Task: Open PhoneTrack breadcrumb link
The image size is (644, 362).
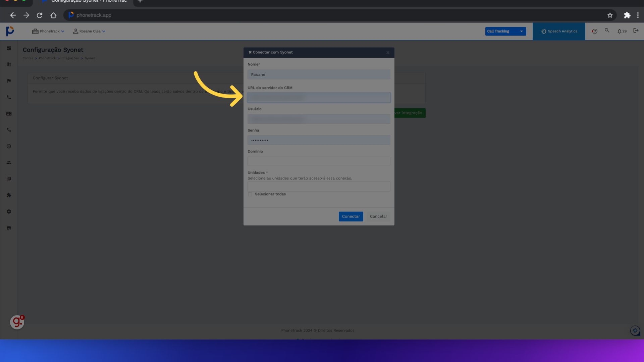Action: pos(47,58)
